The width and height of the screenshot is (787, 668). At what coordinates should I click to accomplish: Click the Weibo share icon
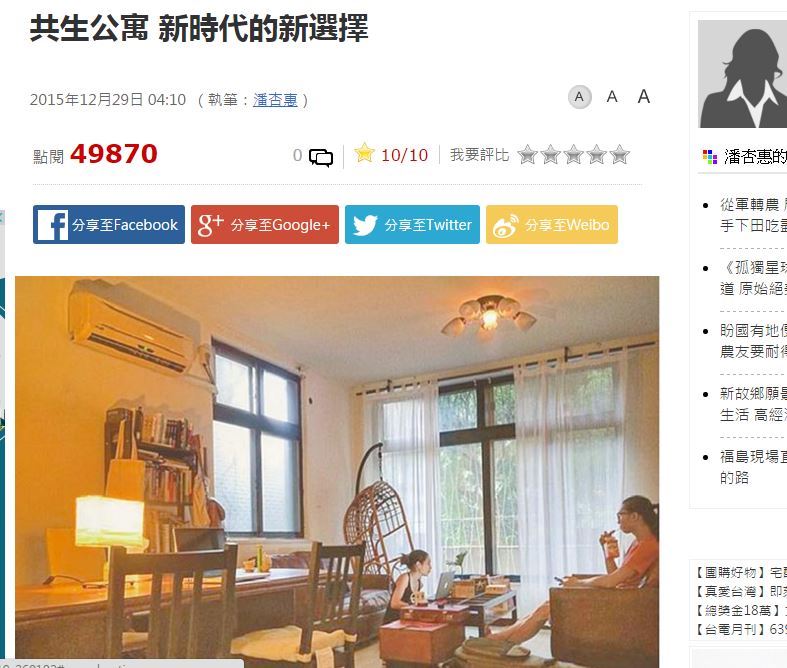tap(505, 225)
